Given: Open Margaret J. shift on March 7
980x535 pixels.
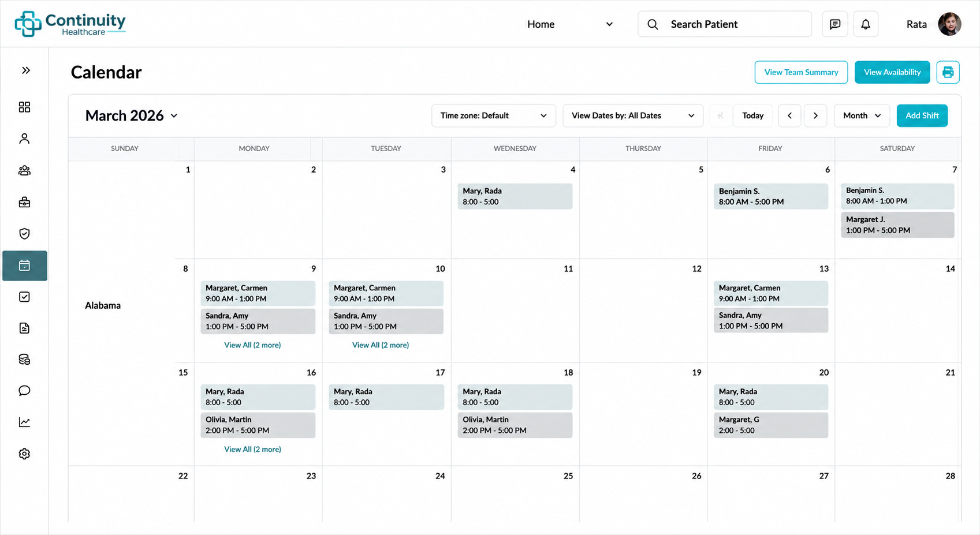Looking at the screenshot, I should [897, 225].
